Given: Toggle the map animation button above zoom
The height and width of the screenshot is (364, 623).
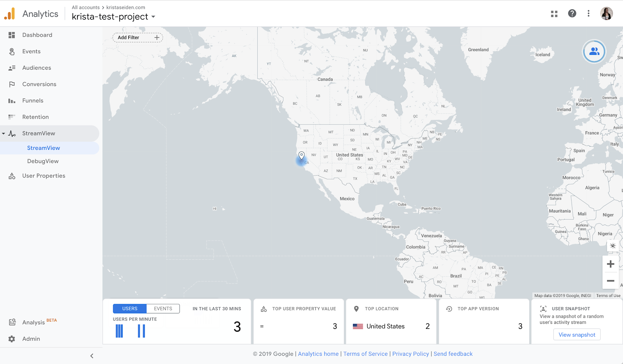Looking at the screenshot, I should coord(612,246).
